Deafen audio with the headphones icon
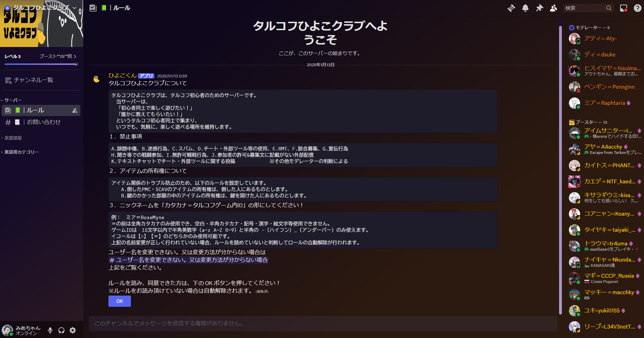The width and height of the screenshot is (644, 338). [61, 330]
